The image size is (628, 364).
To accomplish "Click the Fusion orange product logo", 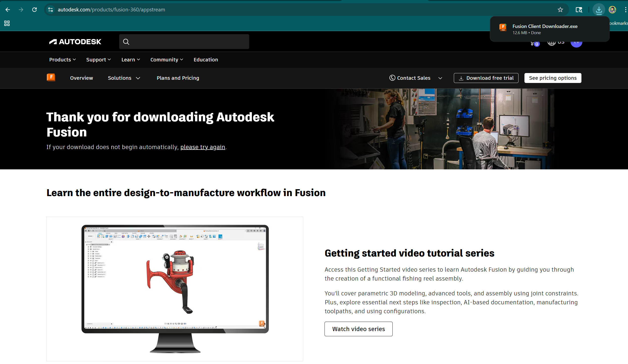I will click(x=51, y=78).
